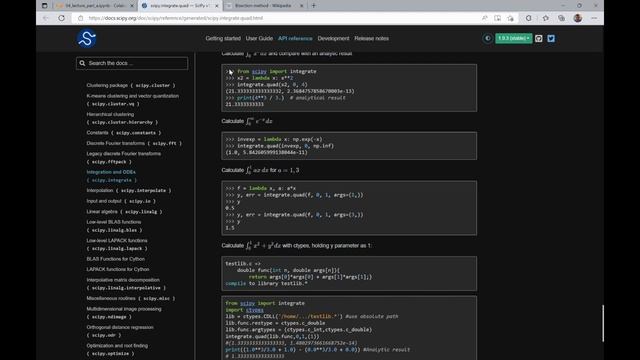Open K-means clustering scipy.cluster.vq link

[x=133, y=100]
